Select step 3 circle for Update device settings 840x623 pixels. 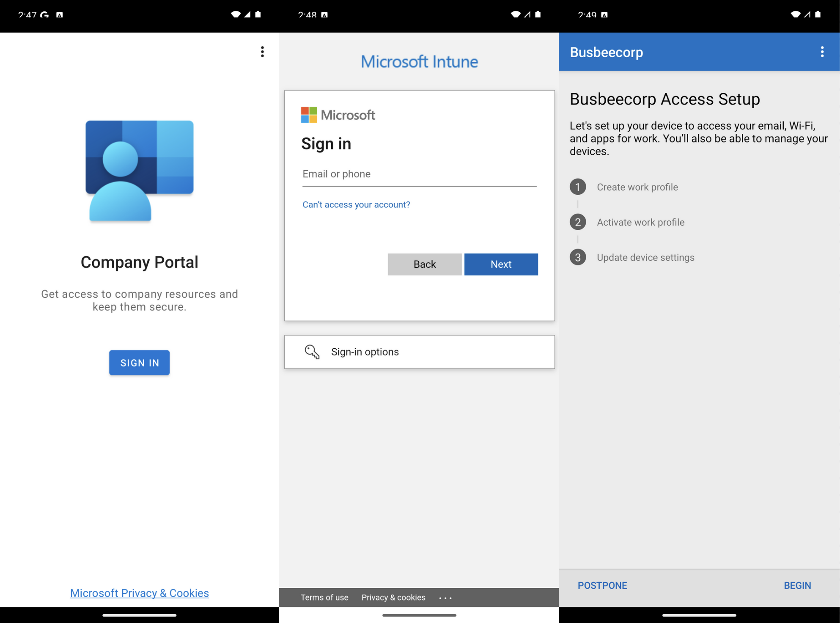[578, 257]
